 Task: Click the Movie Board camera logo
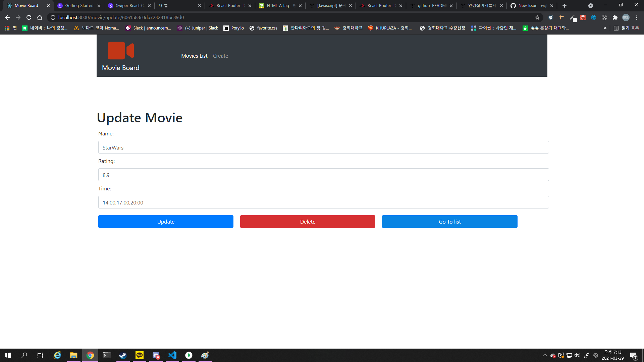(120, 50)
